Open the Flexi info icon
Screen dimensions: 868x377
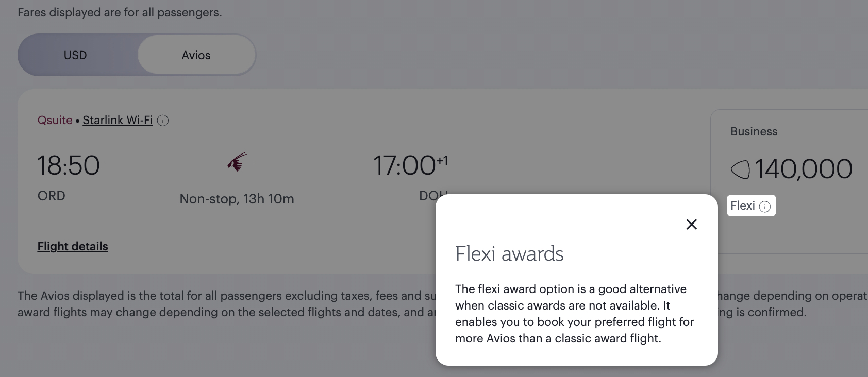766,206
